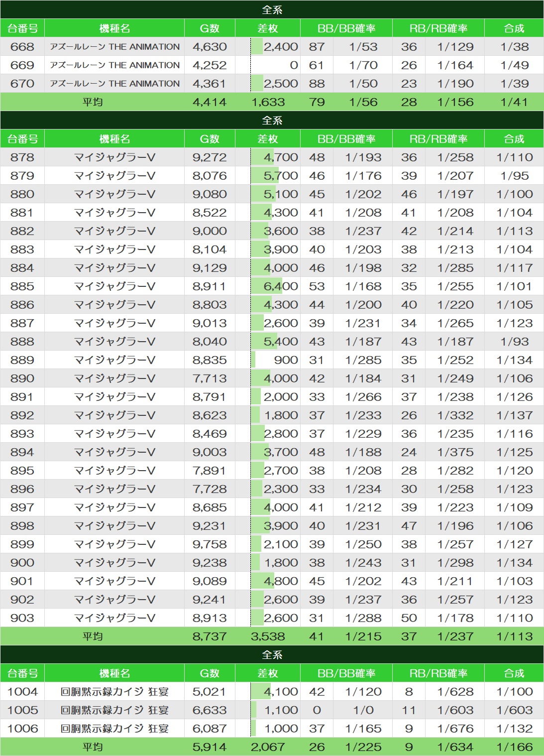Click RB probability 1/196 for machine 898
544x756 pixels.
tap(455, 526)
